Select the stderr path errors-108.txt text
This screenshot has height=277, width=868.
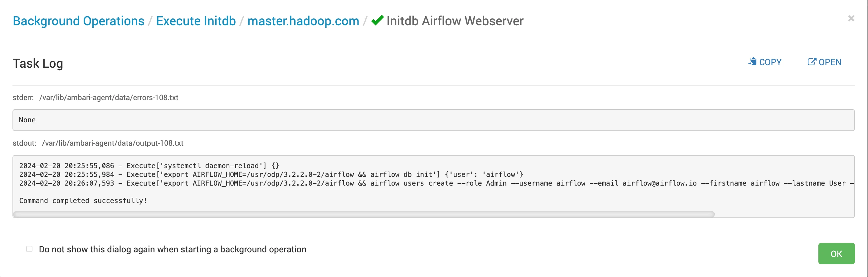[109, 98]
